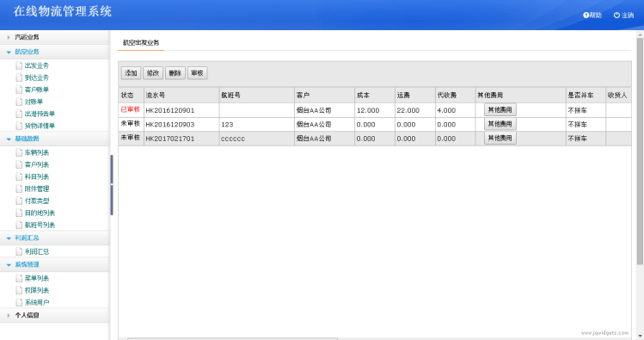Sort by the 是否并车 column header
Viewport: 644px width, 340px height.
click(586, 95)
